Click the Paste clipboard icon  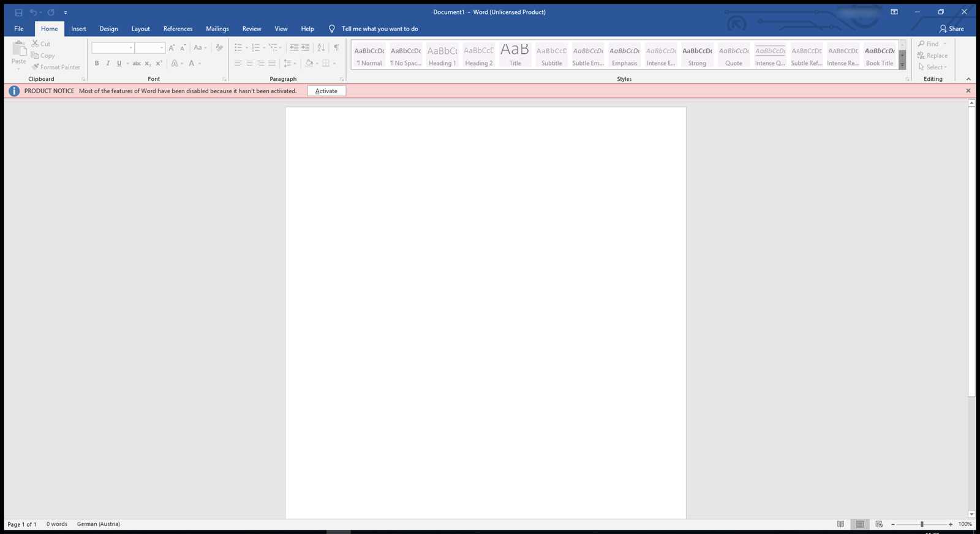19,48
